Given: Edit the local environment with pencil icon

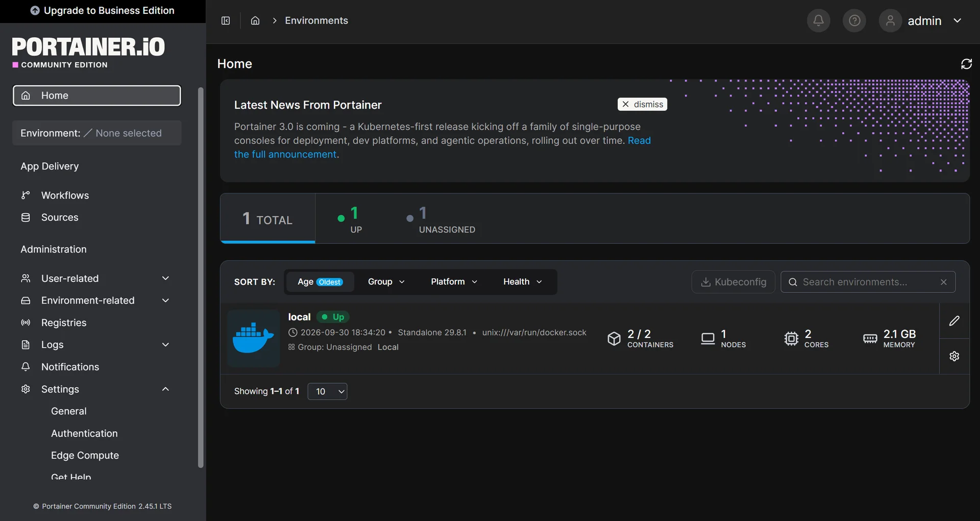Looking at the screenshot, I should tap(954, 321).
